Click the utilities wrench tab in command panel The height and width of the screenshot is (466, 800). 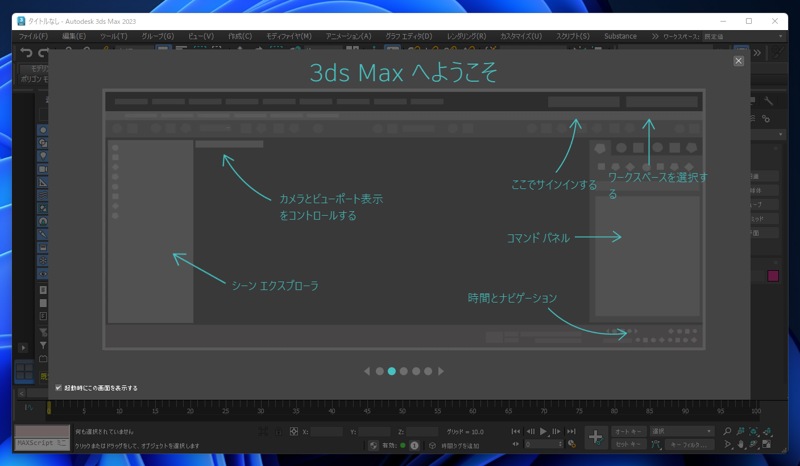(x=768, y=102)
